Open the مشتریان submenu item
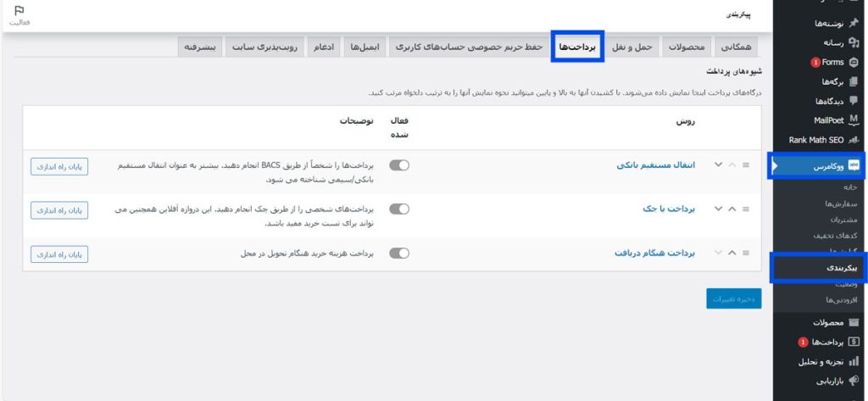 point(843,220)
